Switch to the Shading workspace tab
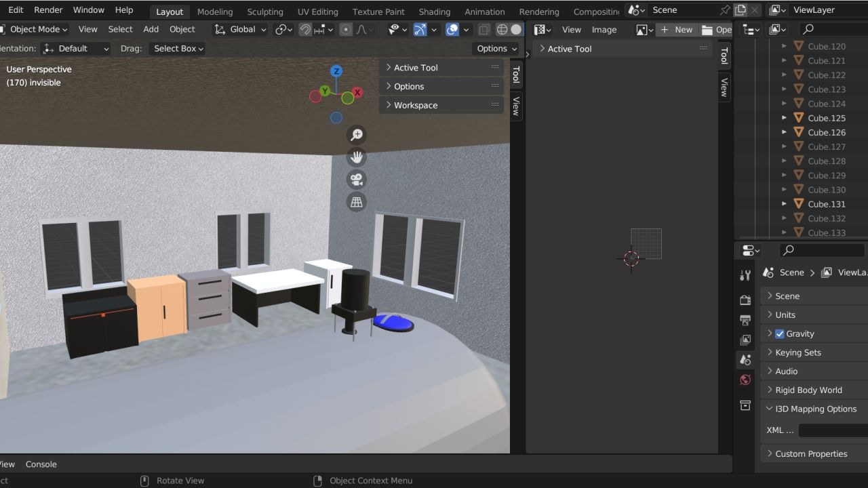The image size is (868, 488). (x=434, y=12)
